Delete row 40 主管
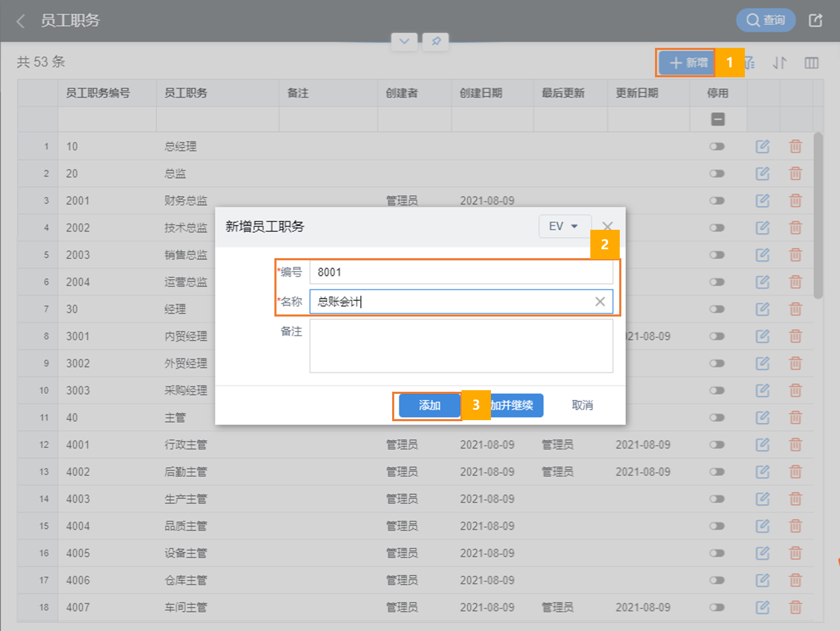Screen dimensions: 840x631 tap(795, 418)
